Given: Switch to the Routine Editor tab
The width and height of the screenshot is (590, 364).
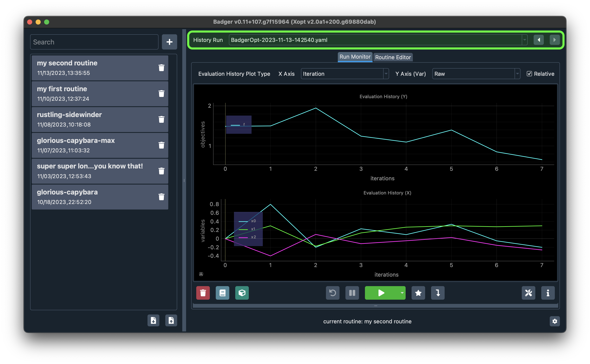Looking at the screenshot, I should tap(392, 57).
